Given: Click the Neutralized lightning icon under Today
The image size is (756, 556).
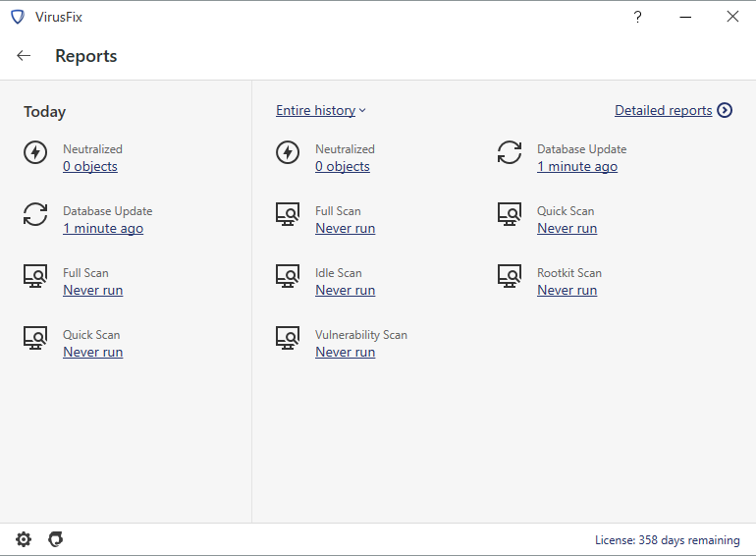Looking at the screenshot, I should point(35,152).
